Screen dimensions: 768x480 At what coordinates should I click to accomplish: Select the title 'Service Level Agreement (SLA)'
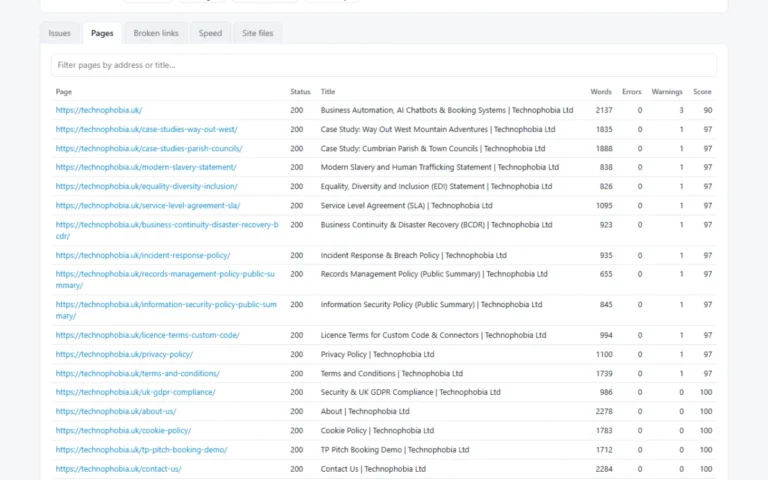click(373, 205)
